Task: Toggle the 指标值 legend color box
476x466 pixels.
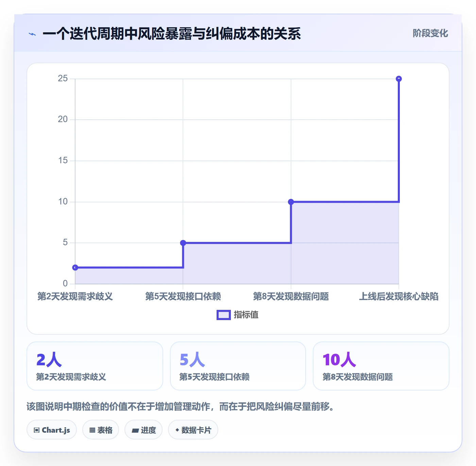Action: (x=224, y=315)
